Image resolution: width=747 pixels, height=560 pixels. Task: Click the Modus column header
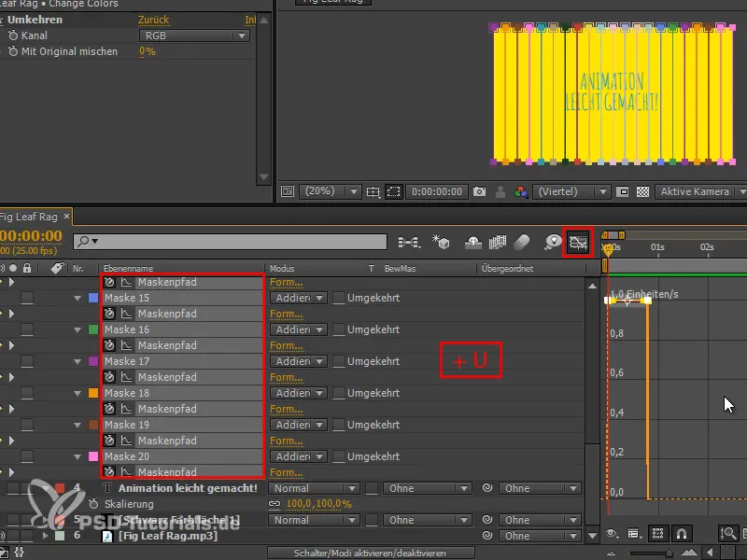[x=282, y=269]
